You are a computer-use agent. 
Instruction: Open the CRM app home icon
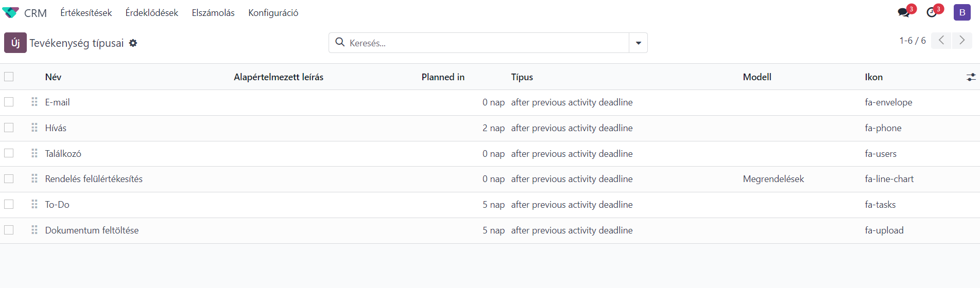[10, 13]
